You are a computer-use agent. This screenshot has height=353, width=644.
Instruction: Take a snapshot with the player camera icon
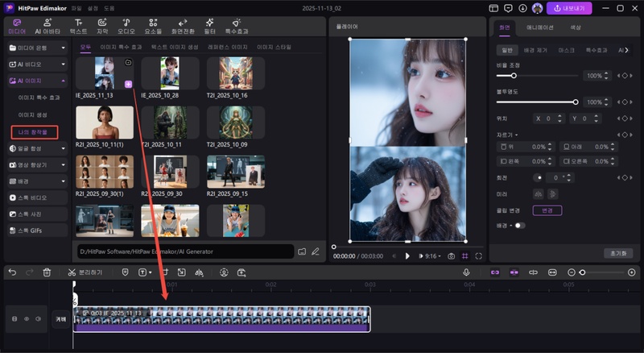[x=452, y=255]
